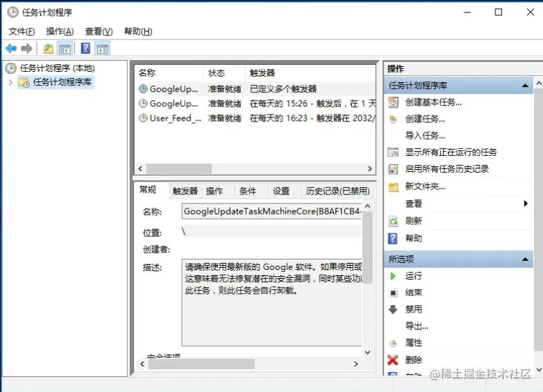The image size is (543, 392).
Task: Click the details pane vertical scrollbar down arrow
Action: [x=368, y=353]
